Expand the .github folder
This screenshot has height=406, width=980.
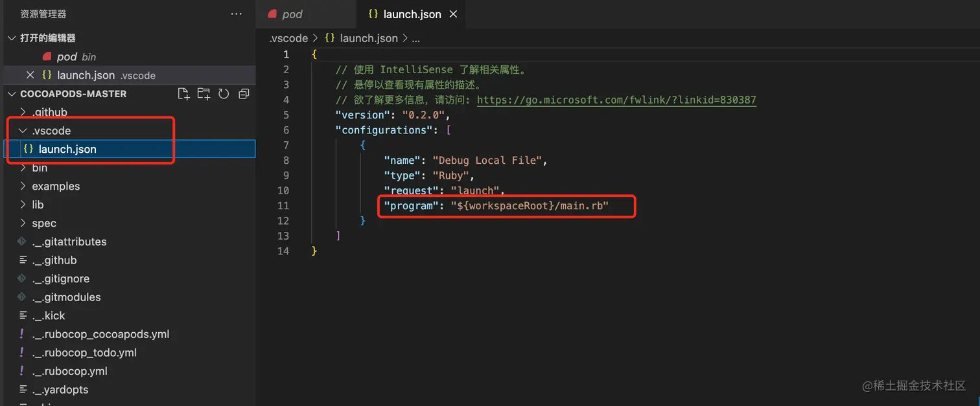click(23, 112)
